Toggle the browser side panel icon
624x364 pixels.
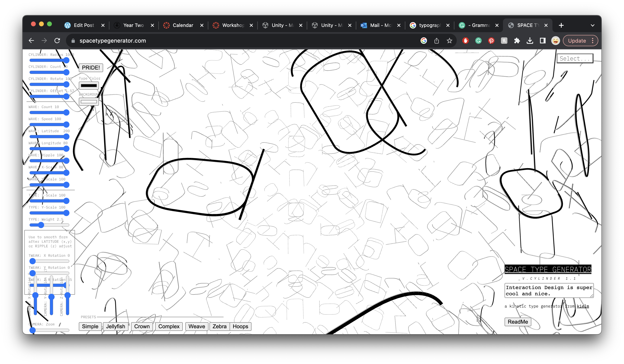click(543, 41)
